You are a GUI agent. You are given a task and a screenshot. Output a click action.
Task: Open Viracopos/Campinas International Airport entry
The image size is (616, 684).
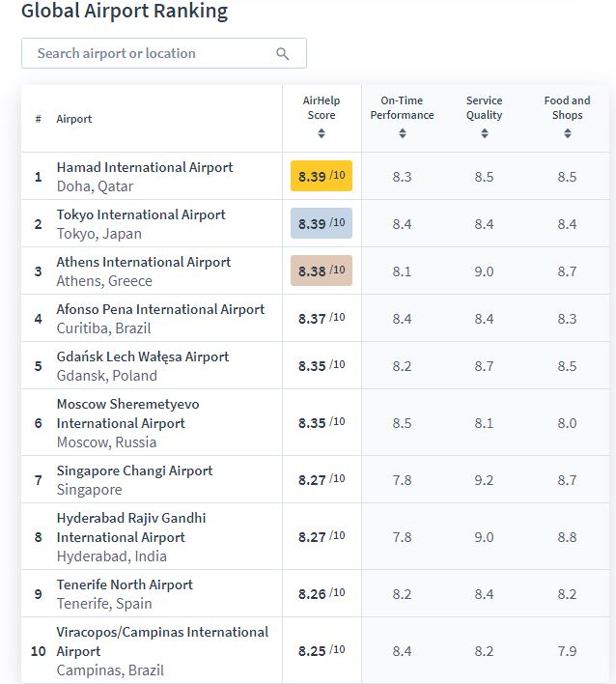click(162, 632)
